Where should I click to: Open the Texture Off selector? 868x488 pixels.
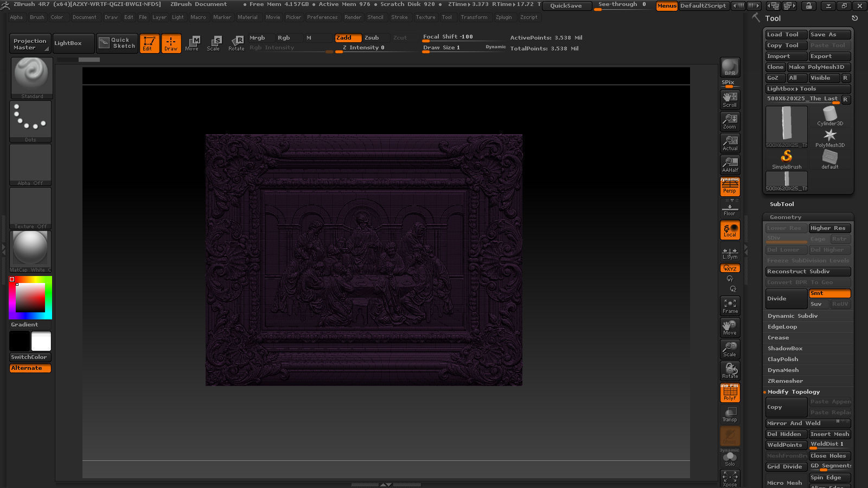tap(31, 208)
